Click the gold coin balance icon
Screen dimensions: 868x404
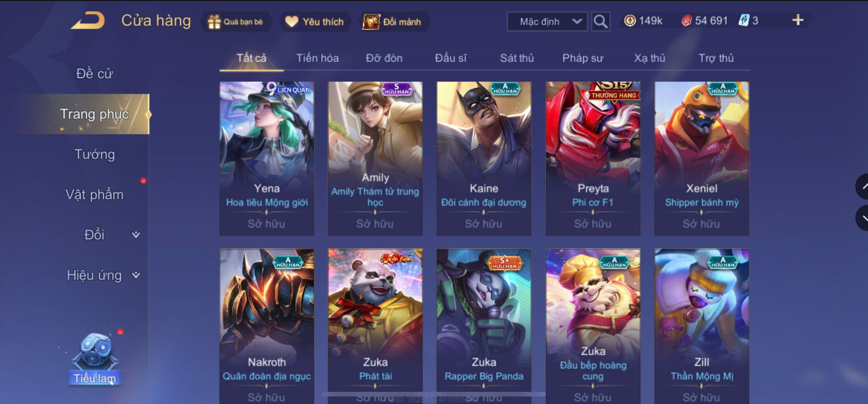tap(630, 21)
